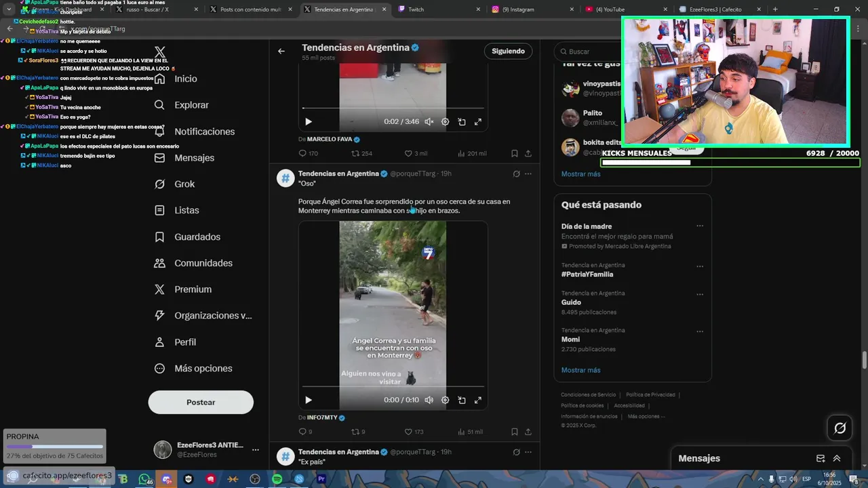This screenshot has width=868, height=488.
Task: Click Mostrar más under Qué está pasando
Action: (x=580, y=370)
